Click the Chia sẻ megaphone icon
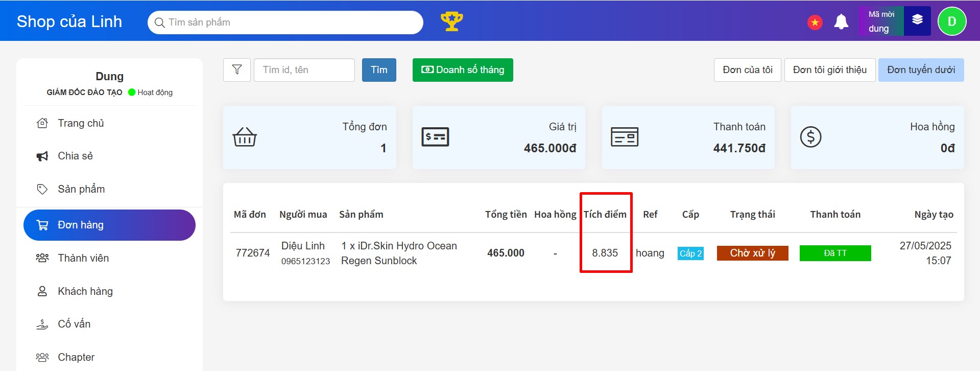This screenshot has width=980, height=371. click(42, 156)
